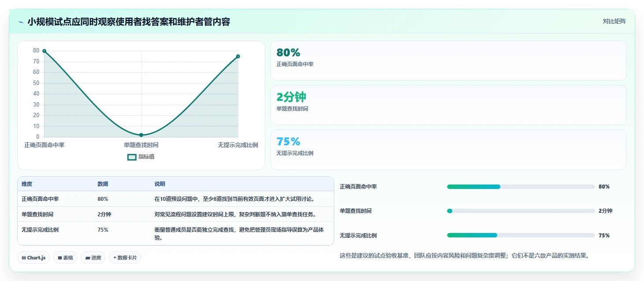This screenshot has height=281, width=644.
Task: Select the chart data point at 单题查找时间
Action: click(x=141, y=135)
